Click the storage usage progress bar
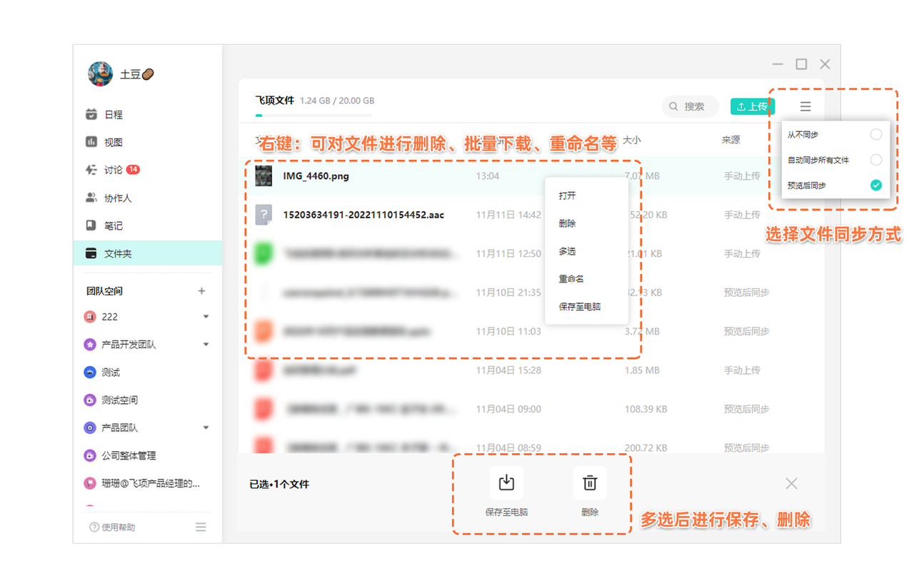The image size is (914, 588). pos(314,115)
